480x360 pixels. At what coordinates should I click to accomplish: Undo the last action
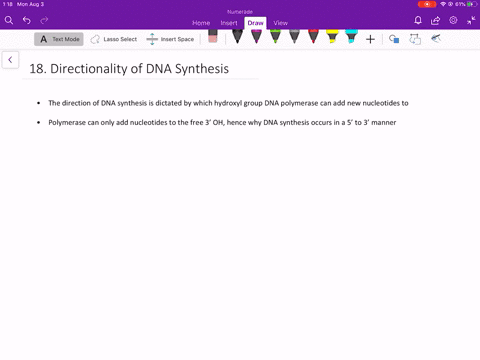[x=27, y=20]
